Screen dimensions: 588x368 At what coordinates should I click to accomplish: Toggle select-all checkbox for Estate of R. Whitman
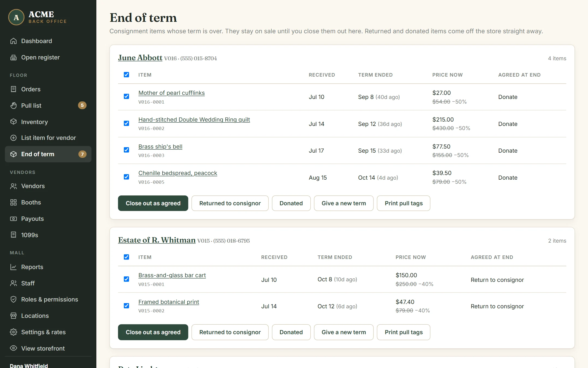point(126,257)
